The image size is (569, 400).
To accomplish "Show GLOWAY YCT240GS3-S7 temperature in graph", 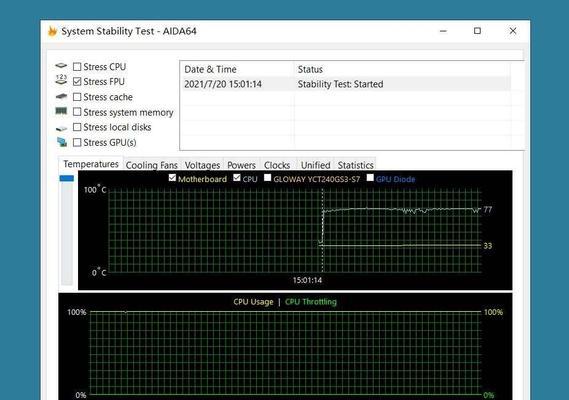I will point(267,177).
